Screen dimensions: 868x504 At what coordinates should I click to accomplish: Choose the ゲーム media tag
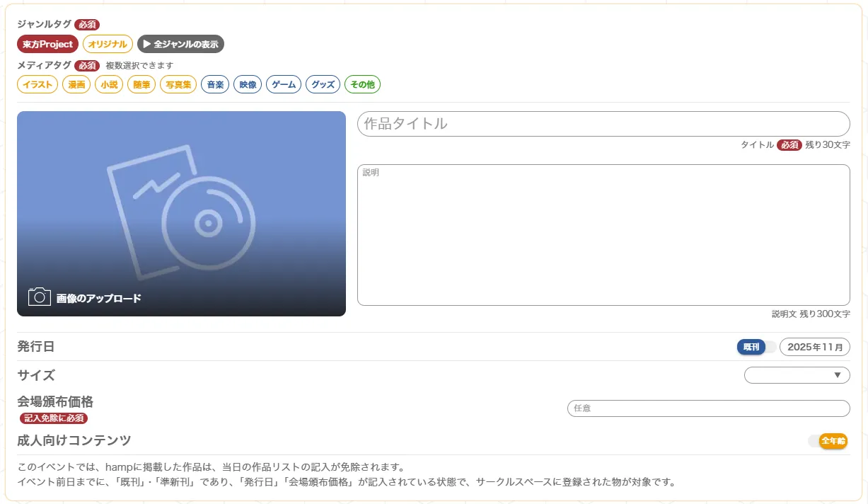click(284, 85)
